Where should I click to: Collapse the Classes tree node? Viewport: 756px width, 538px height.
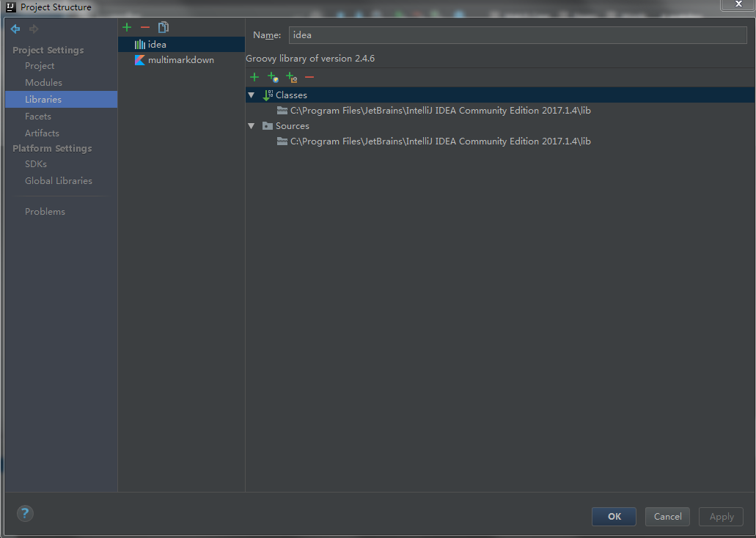252,95
